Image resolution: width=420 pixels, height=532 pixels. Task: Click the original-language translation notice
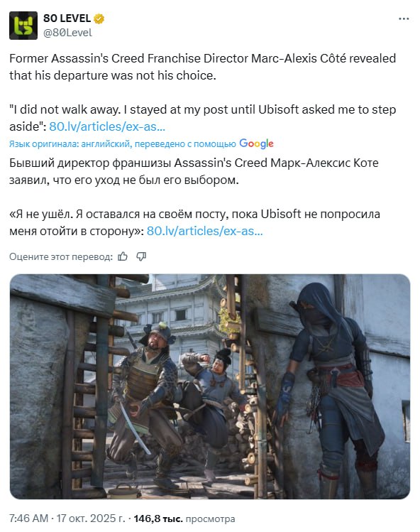pos(122,144)
